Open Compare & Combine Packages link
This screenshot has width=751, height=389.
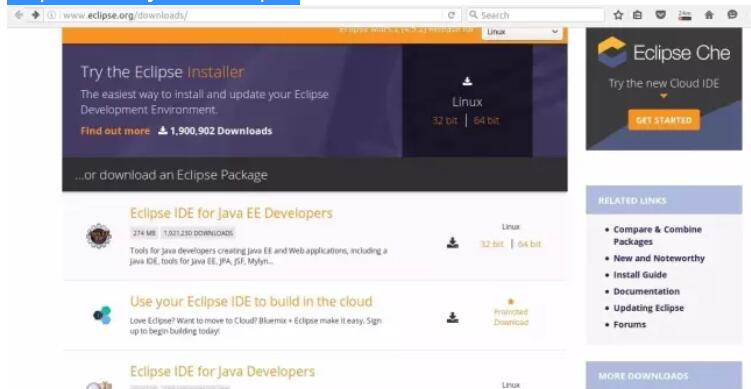(657, 235)
